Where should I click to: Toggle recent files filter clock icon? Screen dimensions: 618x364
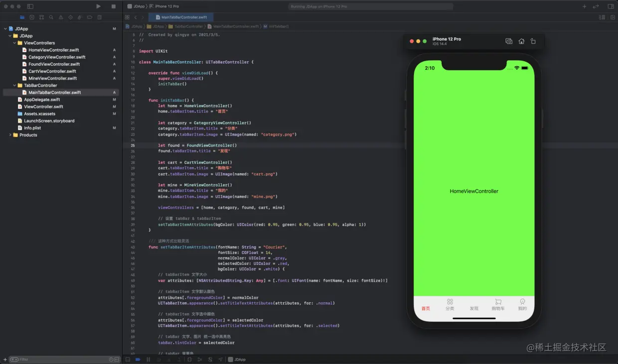click(x=112, y=359)
